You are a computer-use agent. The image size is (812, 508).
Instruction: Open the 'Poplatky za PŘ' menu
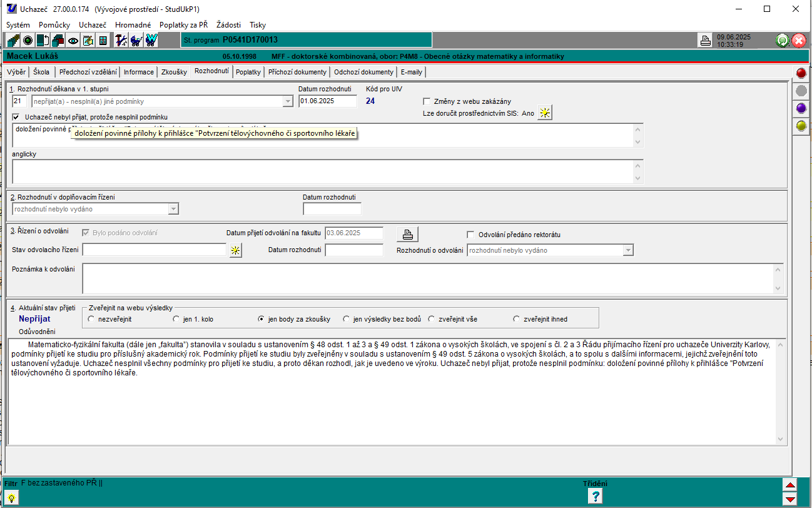click(183, 25)
